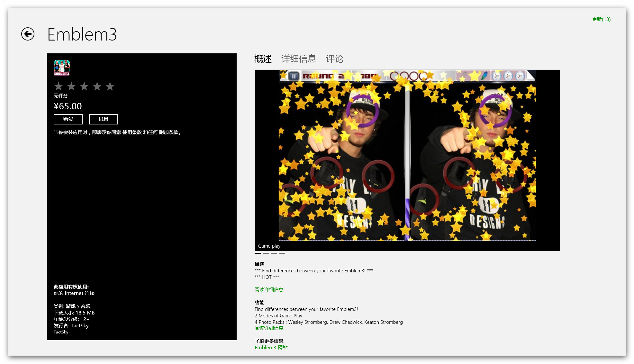Switch to the 详细信息 tab

(x=299, y=59)
